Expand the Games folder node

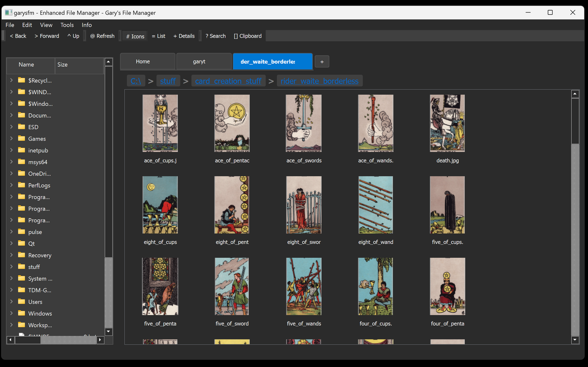[11, 139]
